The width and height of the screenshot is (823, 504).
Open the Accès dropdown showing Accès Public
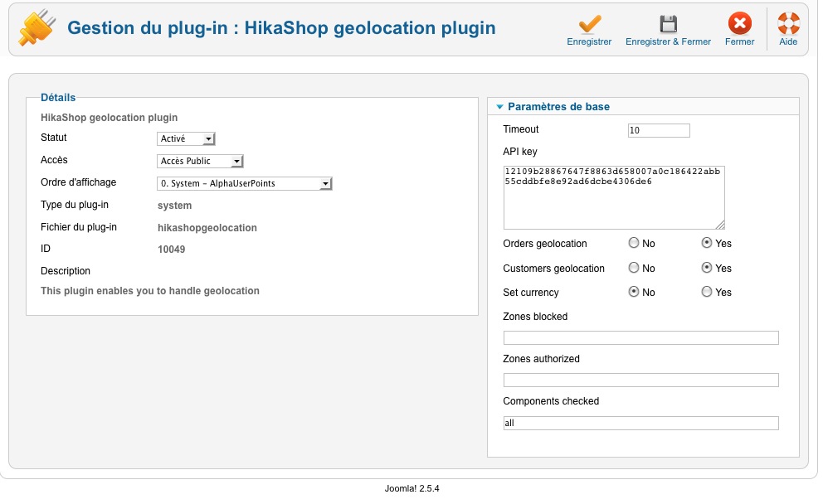tap(200, 161)
